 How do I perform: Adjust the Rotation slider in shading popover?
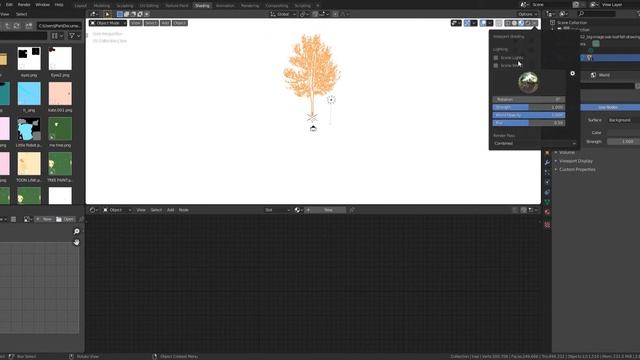(529, 99)
